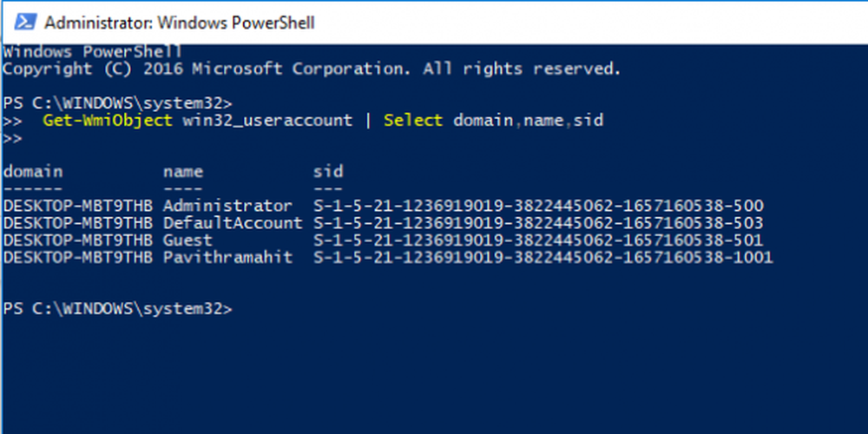Click the Get-WmiObject command text

[x=108, y=121]
